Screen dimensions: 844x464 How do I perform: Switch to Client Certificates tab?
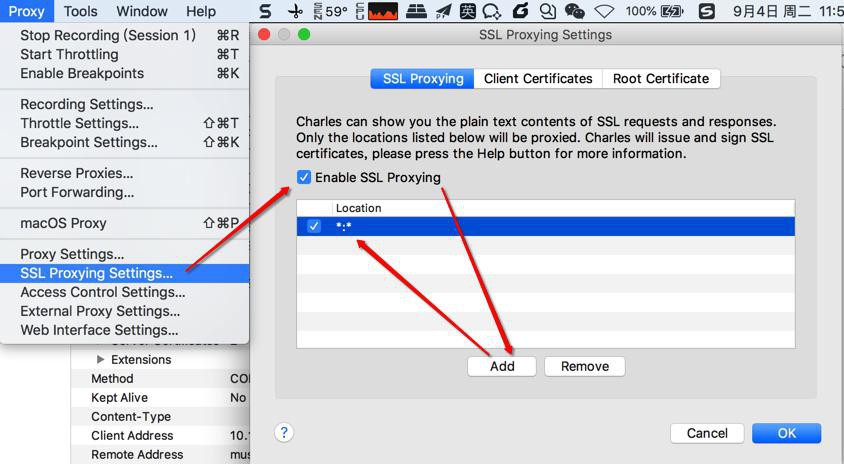(538, 79)
